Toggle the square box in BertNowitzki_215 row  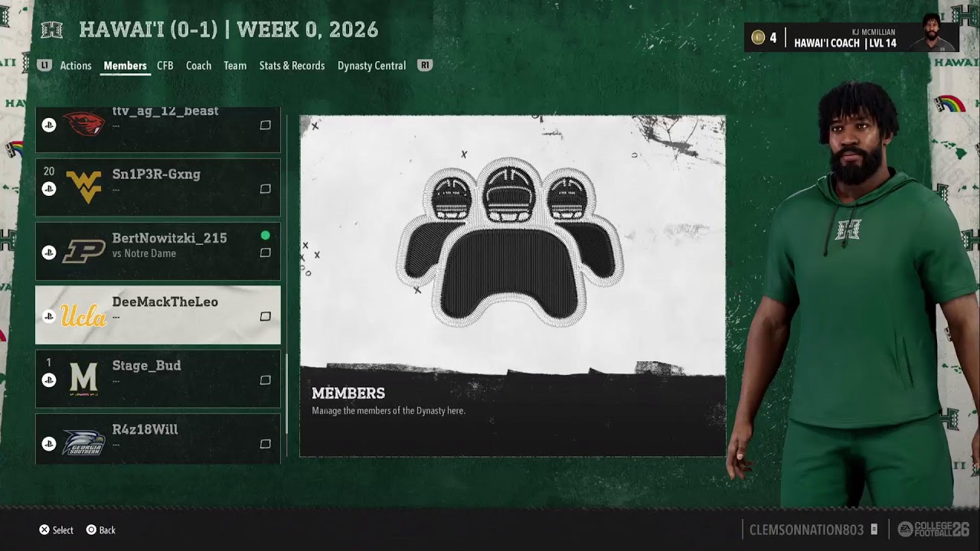tap(266, 253)
